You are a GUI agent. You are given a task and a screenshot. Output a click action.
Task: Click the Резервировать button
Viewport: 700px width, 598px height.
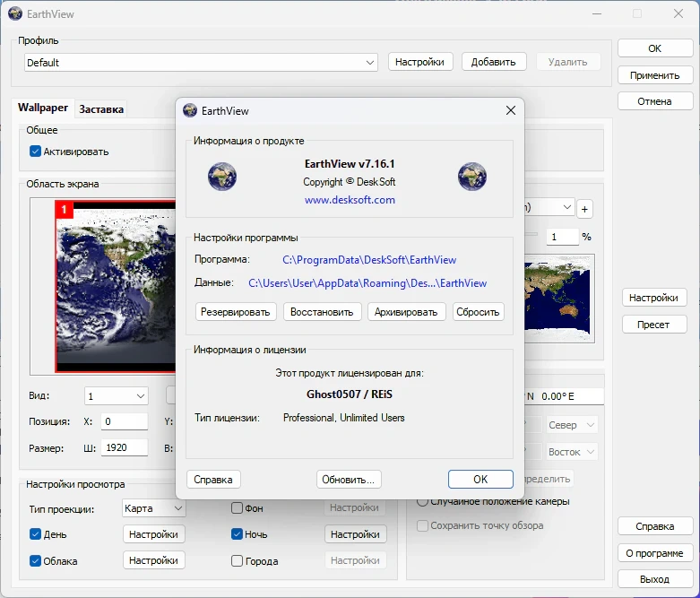click(x=236, y=312)
